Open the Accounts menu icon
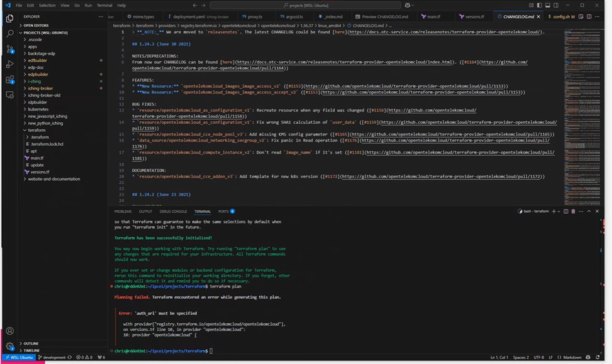Screen dimensions: 612x364 coord(10,331)
